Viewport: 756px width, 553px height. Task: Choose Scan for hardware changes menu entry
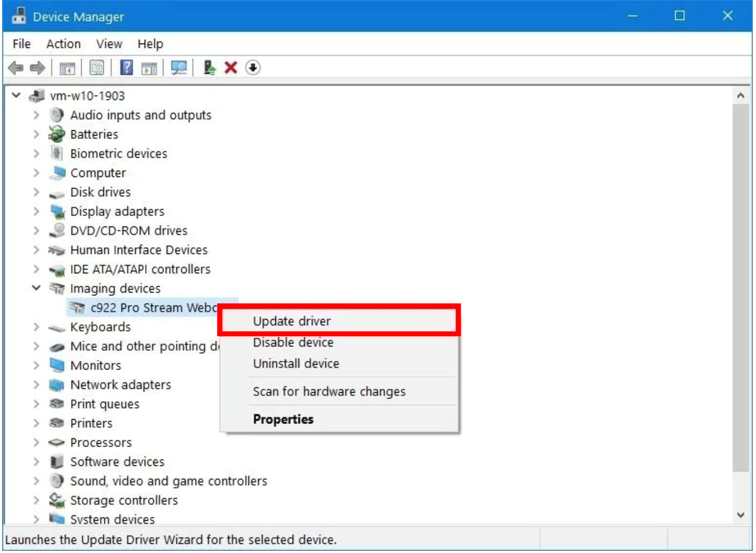[339, 392]
